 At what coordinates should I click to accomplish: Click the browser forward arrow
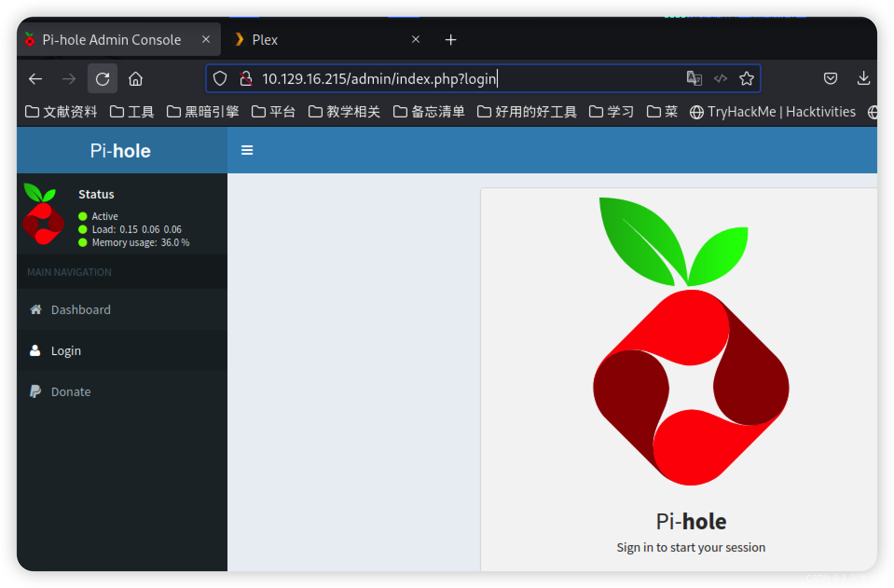pos(69,79)
